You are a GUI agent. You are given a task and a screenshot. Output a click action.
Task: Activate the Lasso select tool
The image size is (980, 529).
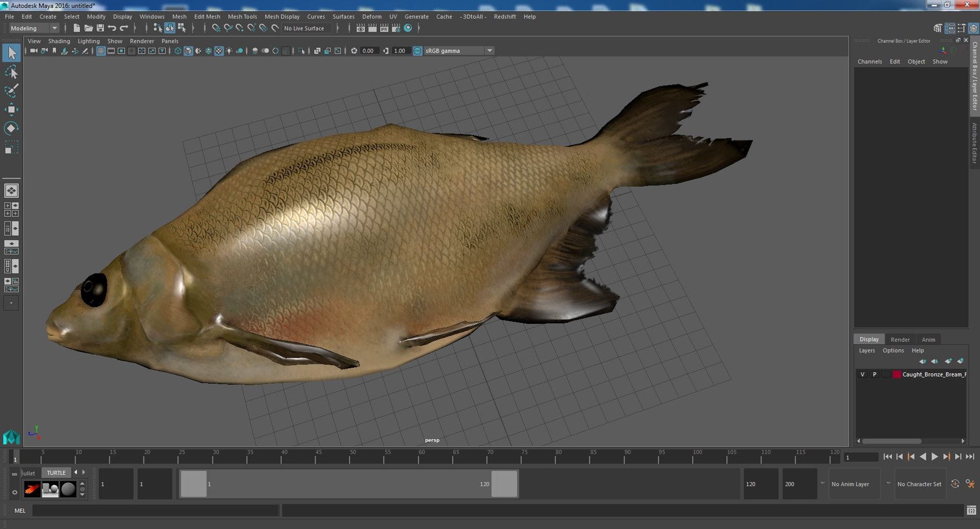point(11,72)
